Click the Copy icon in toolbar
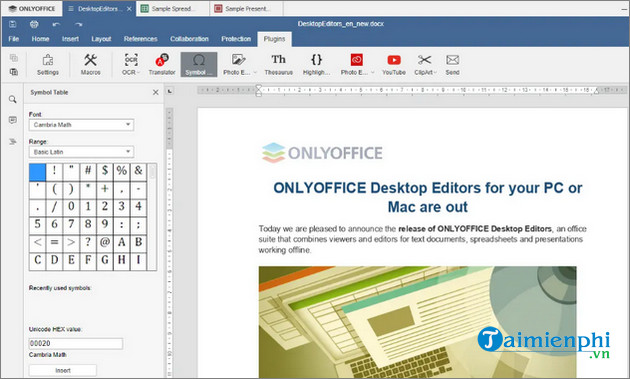Screen dimensions: 630x379 [x=14, y=58]
